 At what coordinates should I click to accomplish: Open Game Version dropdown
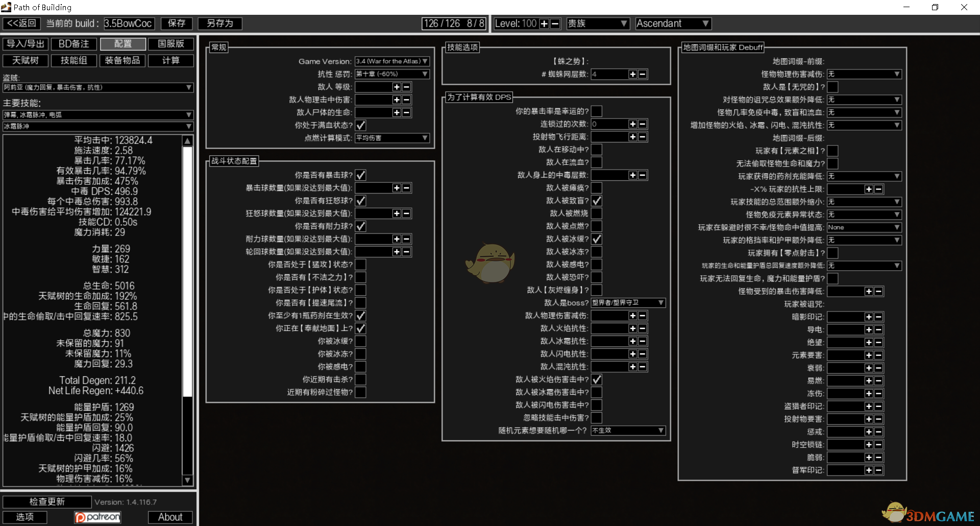[x=392, y=61]
